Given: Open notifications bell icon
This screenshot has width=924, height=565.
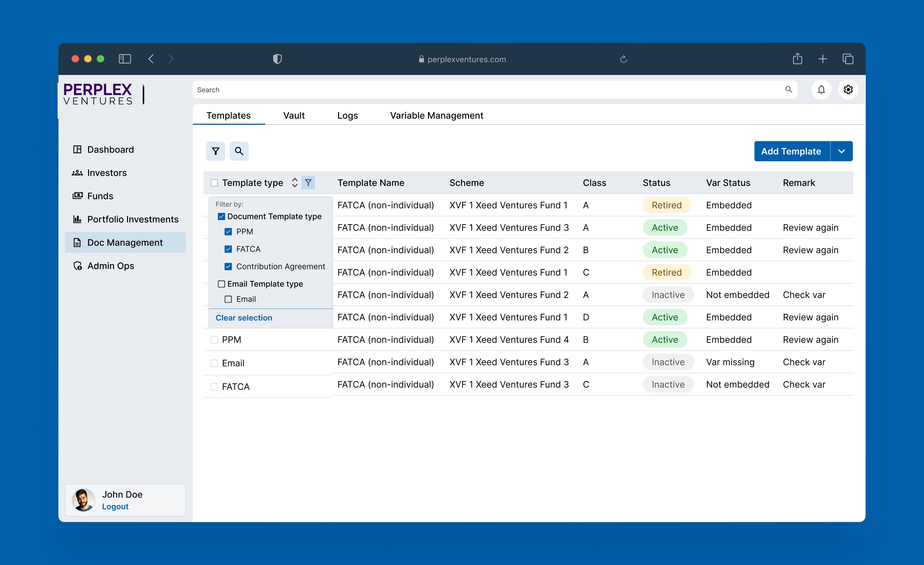Looking at the screenshot, I should 821,90.
